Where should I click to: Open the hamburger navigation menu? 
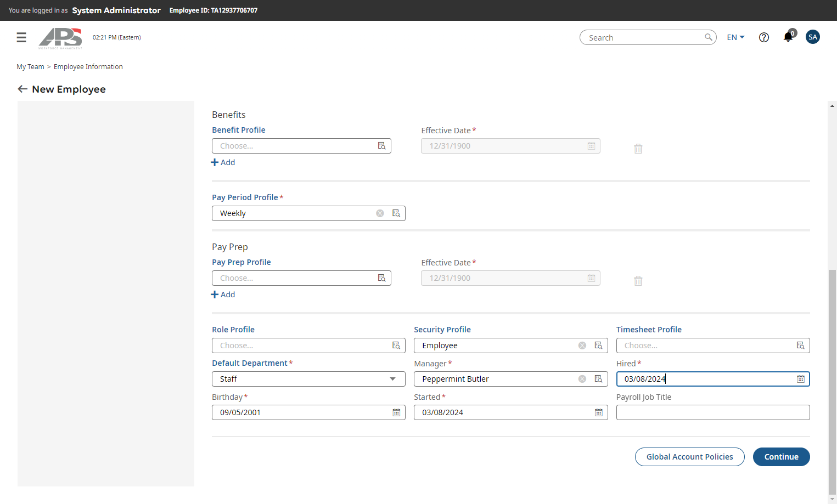(x=21, y=37)
